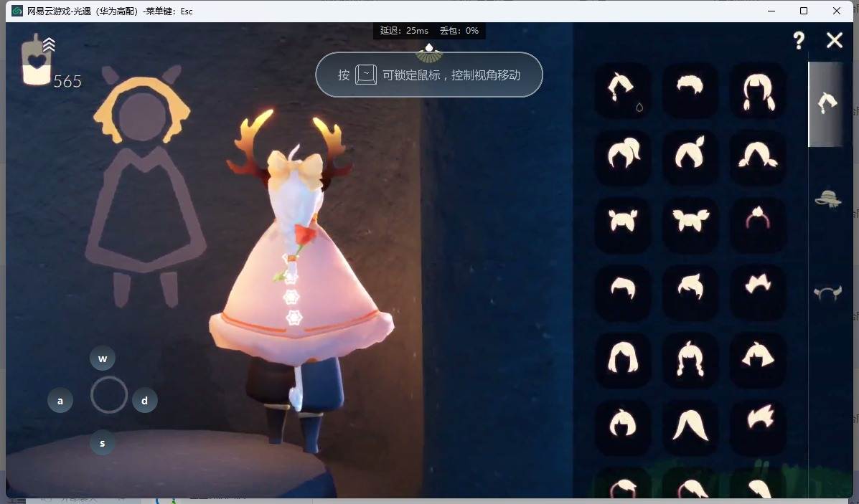Click the packet loss 0% status readout

(459, 31)
